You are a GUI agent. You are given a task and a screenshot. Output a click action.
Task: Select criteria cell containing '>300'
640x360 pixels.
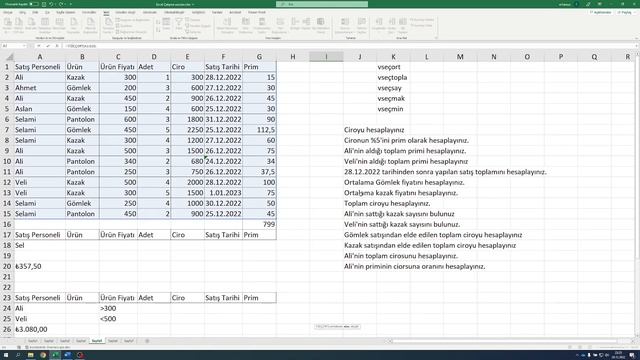pyautogui.click(x=118, y=309)
